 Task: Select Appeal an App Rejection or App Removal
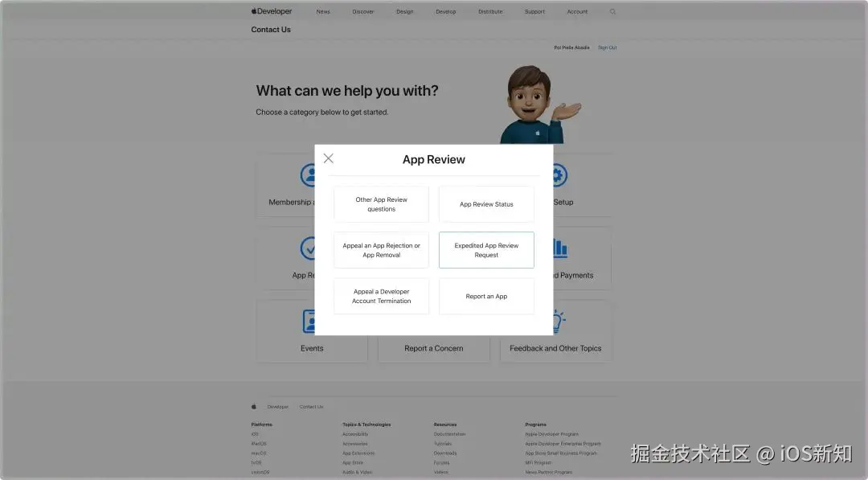[382, 250]
